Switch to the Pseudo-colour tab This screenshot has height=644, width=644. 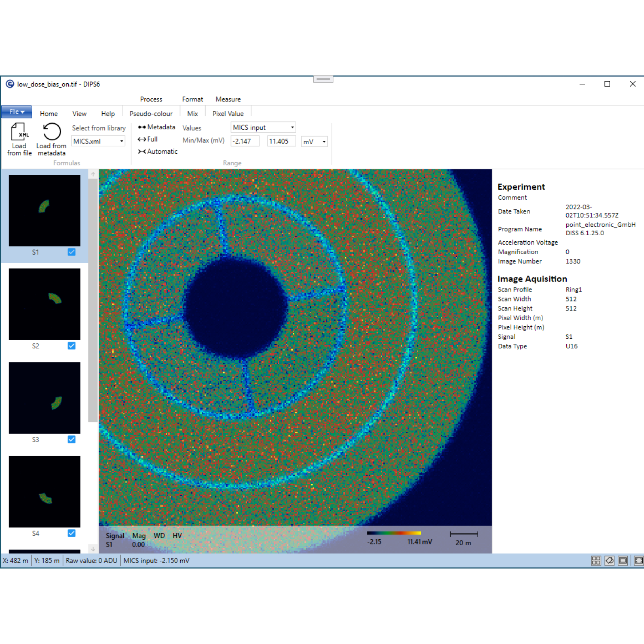coord(151,114)
